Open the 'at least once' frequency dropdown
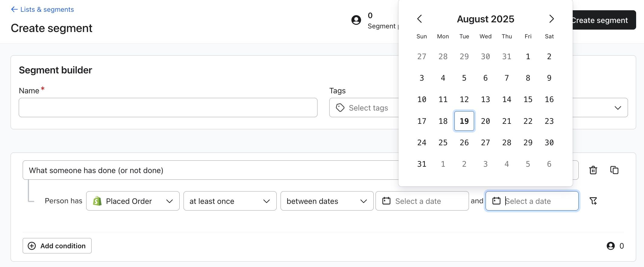644x267 pixels. (230, 201)
